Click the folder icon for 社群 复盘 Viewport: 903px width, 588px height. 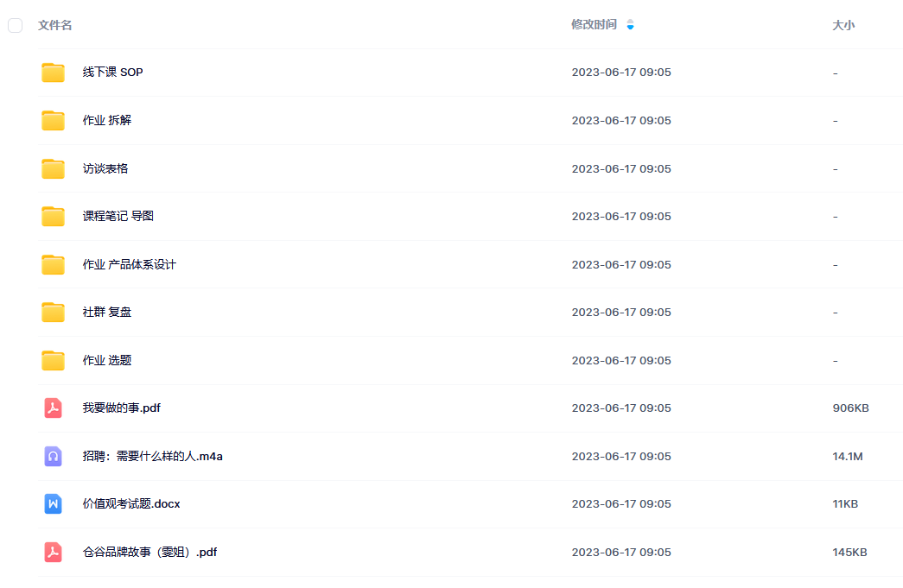[53, 313]
